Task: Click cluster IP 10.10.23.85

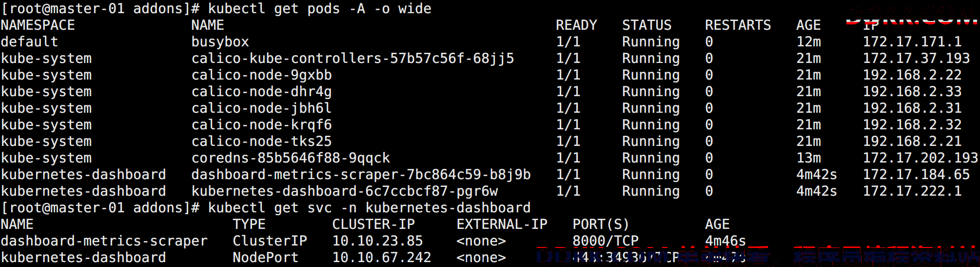Action: tap(378, 241)
